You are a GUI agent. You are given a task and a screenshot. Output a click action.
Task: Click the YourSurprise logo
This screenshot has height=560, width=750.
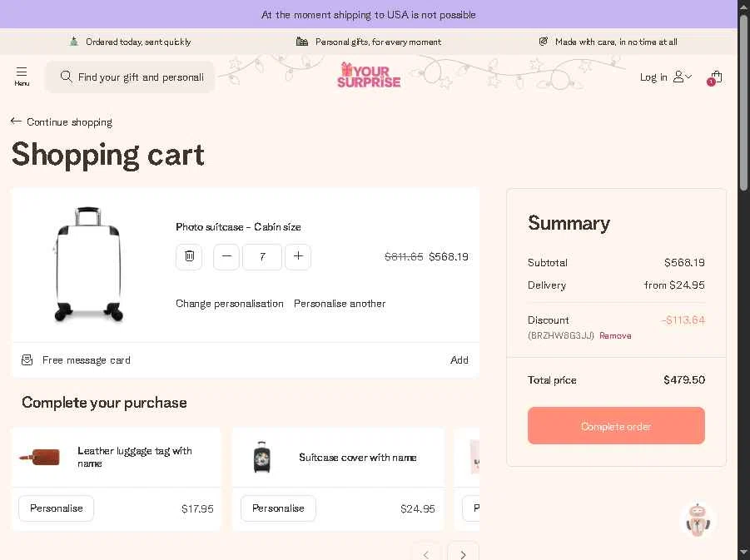369,76
